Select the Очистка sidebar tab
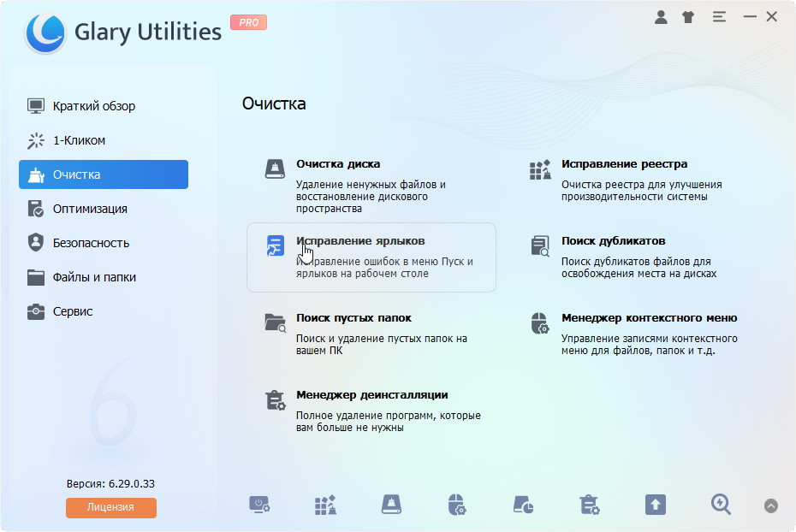 point(104,174)
